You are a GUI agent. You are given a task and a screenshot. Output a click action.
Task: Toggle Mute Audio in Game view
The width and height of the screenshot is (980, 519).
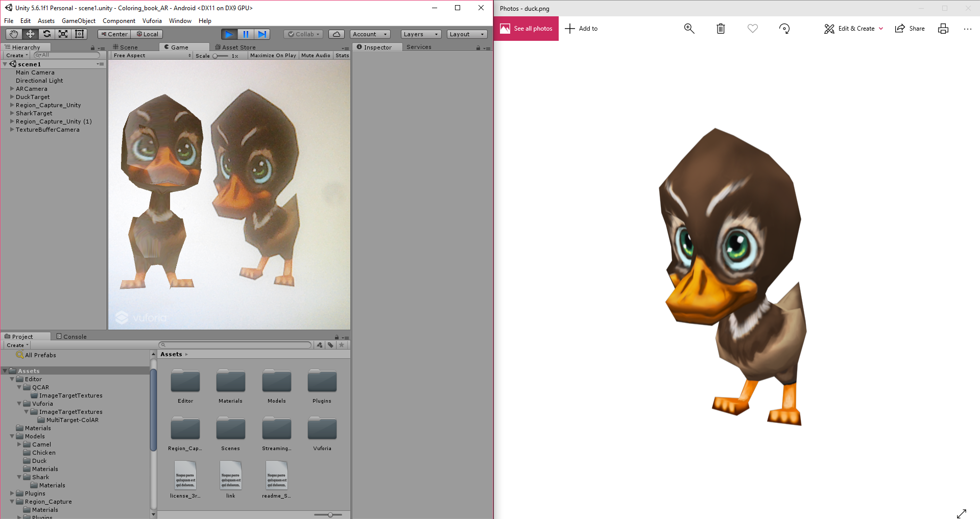[316, 56]
